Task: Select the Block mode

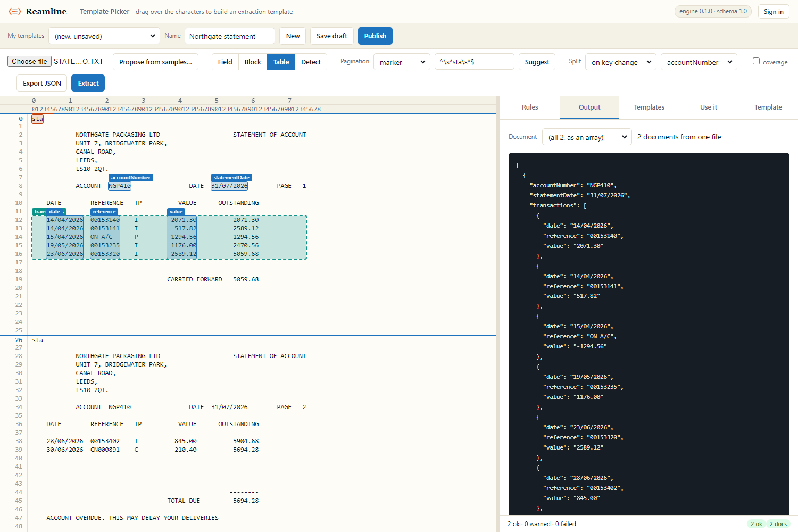Action: (x=253, y=62)
